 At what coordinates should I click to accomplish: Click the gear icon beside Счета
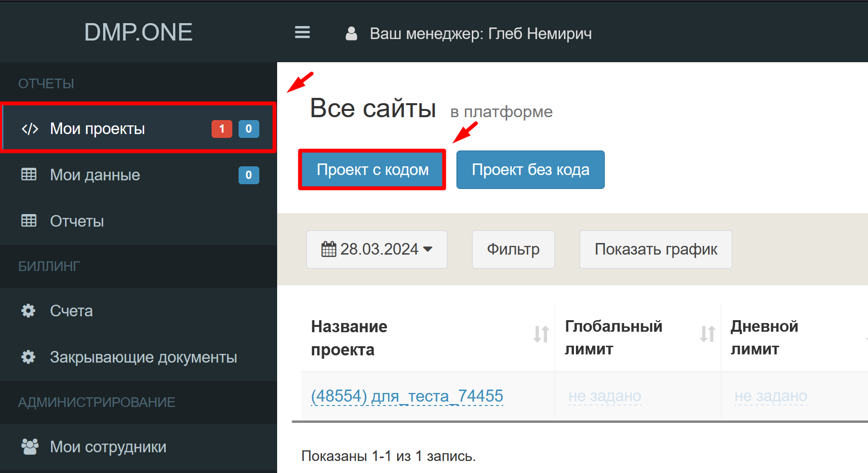(x=28, y=311)
